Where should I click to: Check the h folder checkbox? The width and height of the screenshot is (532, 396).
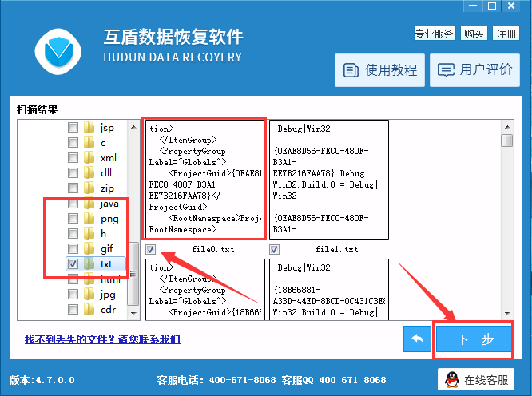(73, 233)
